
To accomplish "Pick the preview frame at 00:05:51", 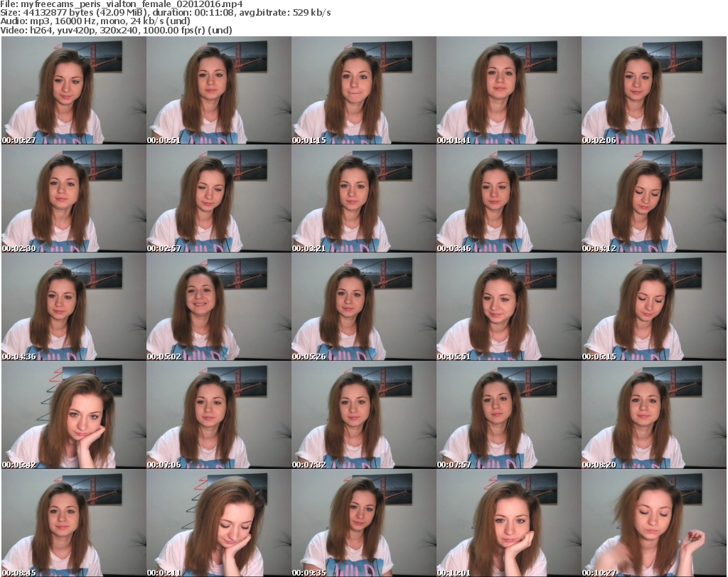I will (508, 307).
